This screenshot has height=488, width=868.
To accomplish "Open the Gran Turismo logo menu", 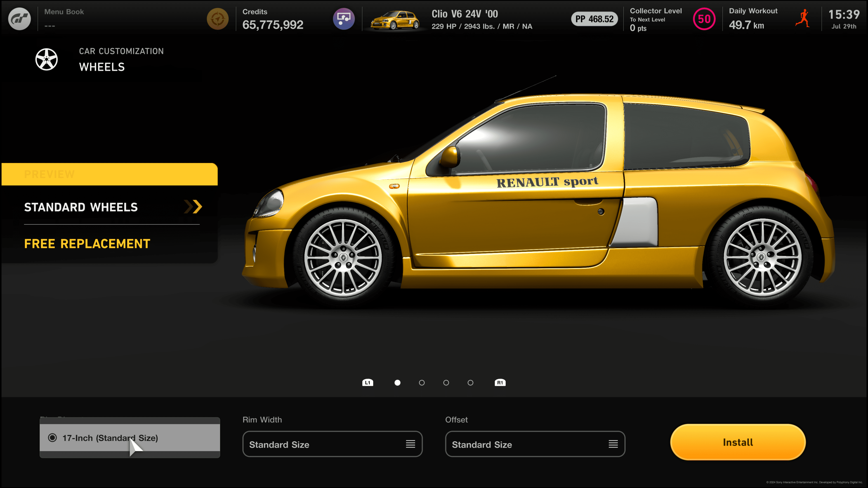I will (x=19, y=19).
